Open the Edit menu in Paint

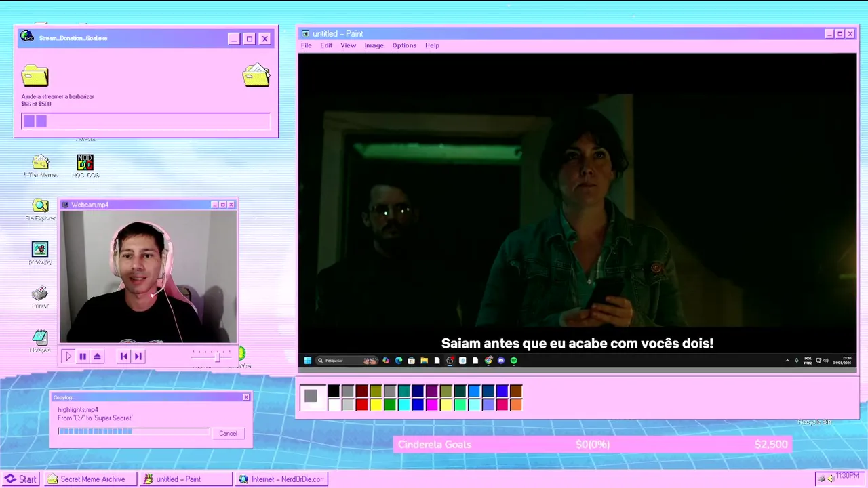coord(326,45)
